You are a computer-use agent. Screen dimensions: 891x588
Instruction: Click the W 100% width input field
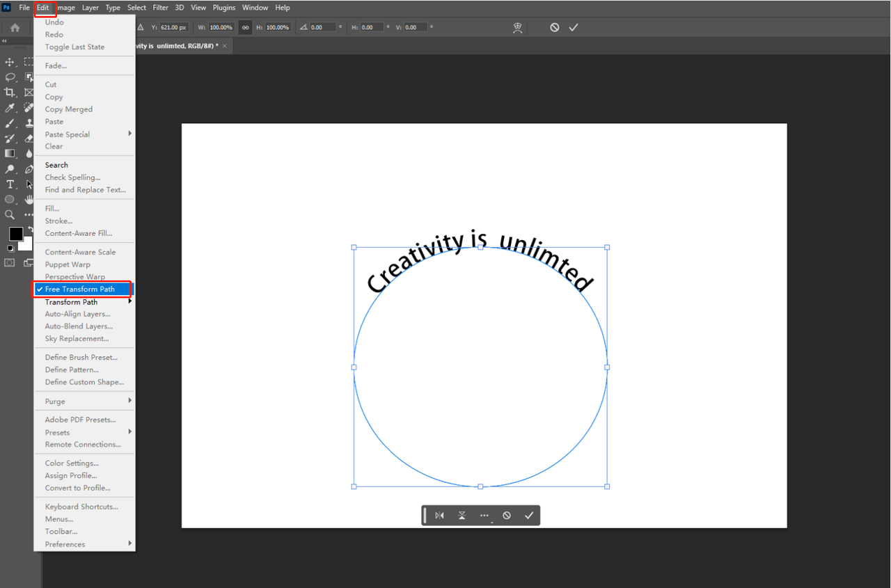pos(221,27)
